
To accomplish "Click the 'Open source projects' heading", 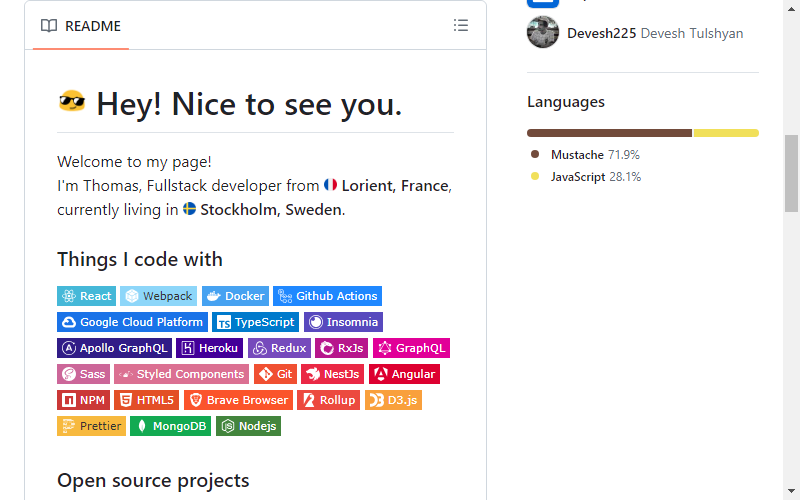I will point(153,481).
